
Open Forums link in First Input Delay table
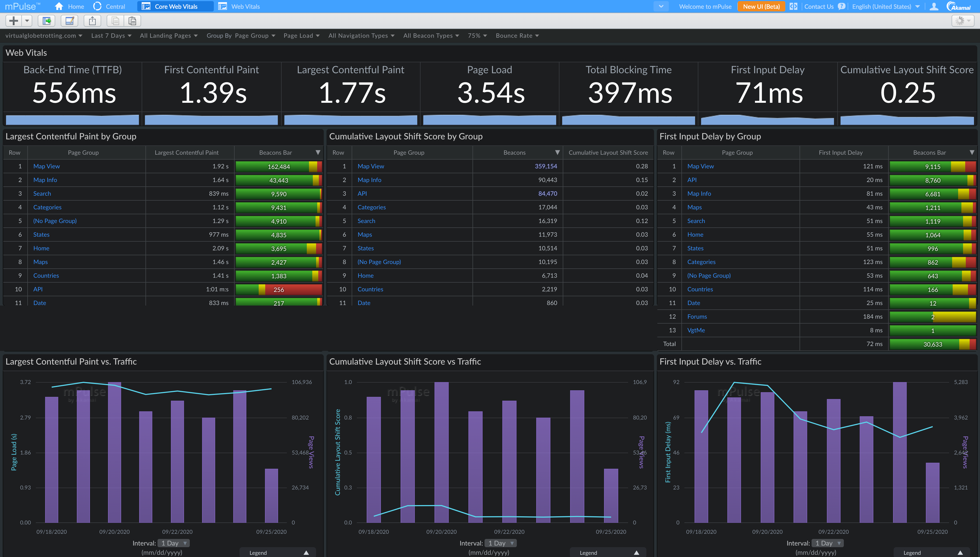(697, 317)
